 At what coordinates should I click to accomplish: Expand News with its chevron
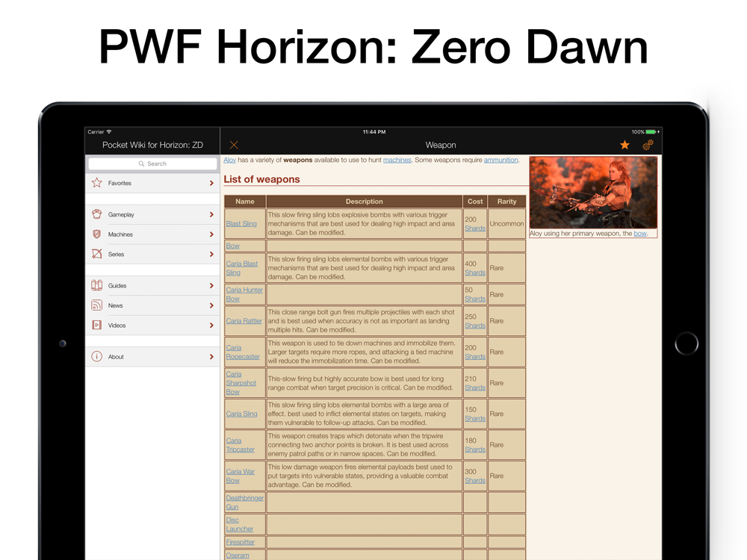pyautogui.click(x=211, y=305)
